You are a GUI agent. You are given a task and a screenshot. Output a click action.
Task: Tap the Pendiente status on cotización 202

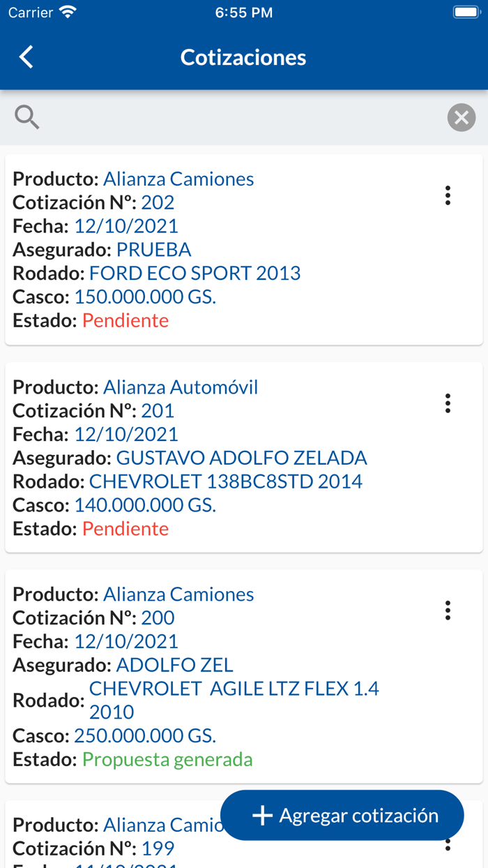pyautogui.click(x=125, y=320)
